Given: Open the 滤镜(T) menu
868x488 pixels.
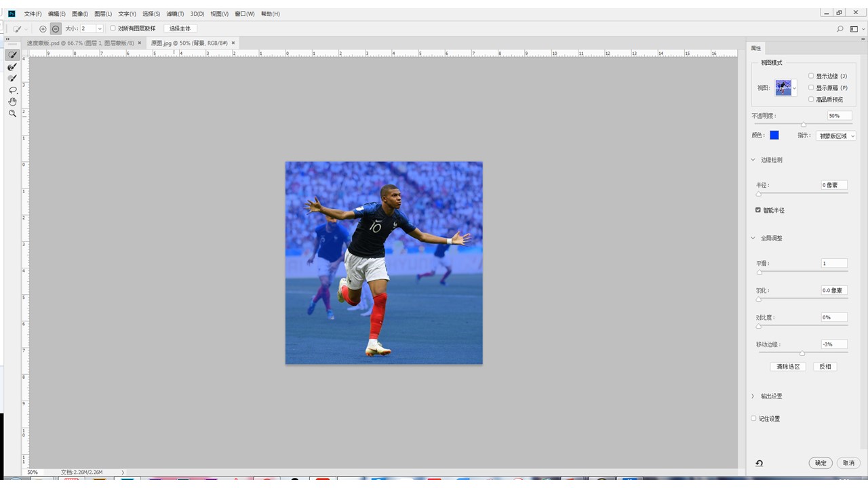Looking at the screenshot, I should [175, 14].
